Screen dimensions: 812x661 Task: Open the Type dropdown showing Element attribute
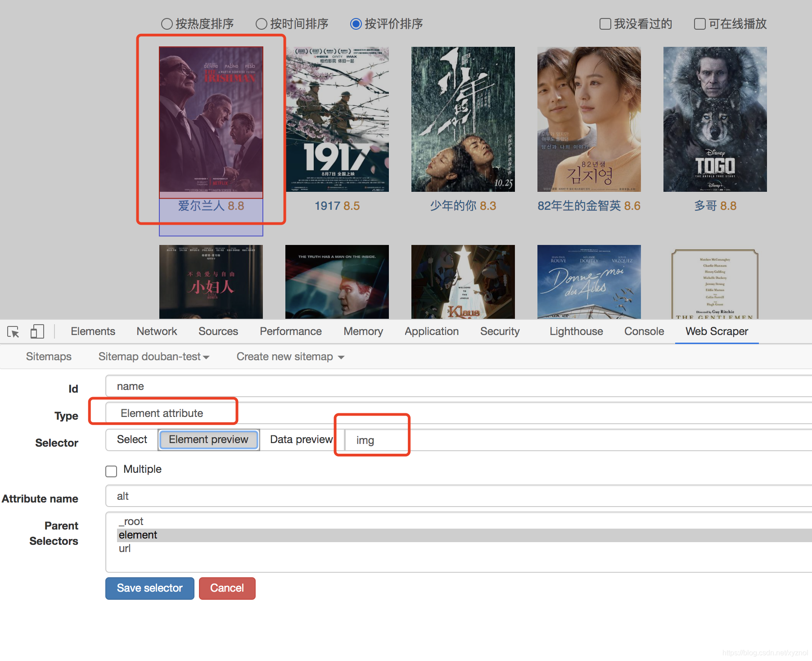pos(459,413)
